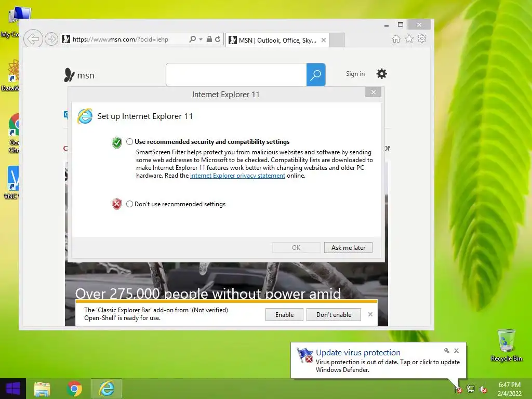The height and width of the screenshot is (399, 532).
Task: Click the Action Center flag icon in balloon
Action: tap(304, 355)
